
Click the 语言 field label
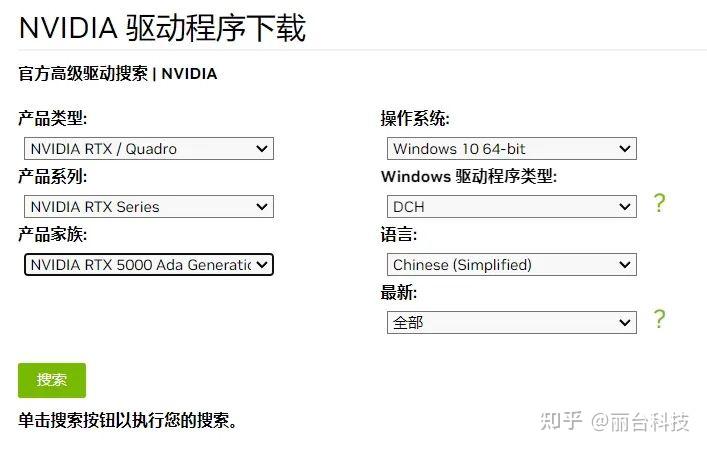tap(399, 235)
